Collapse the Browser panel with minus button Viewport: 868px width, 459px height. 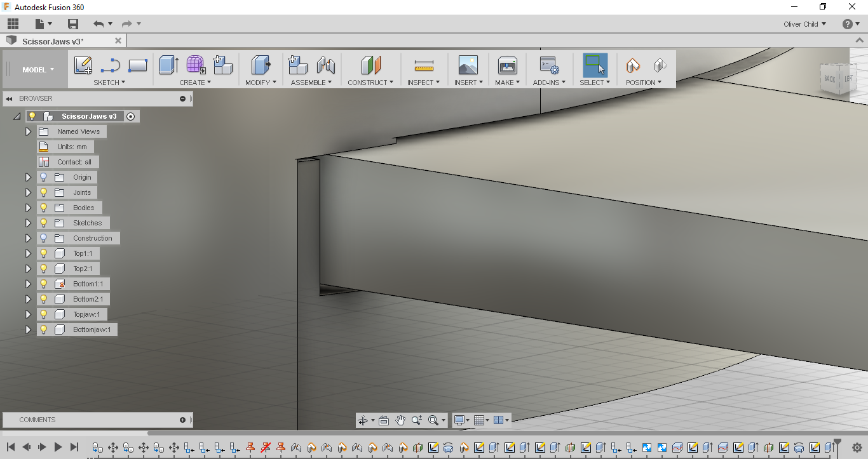pos(183,98)
